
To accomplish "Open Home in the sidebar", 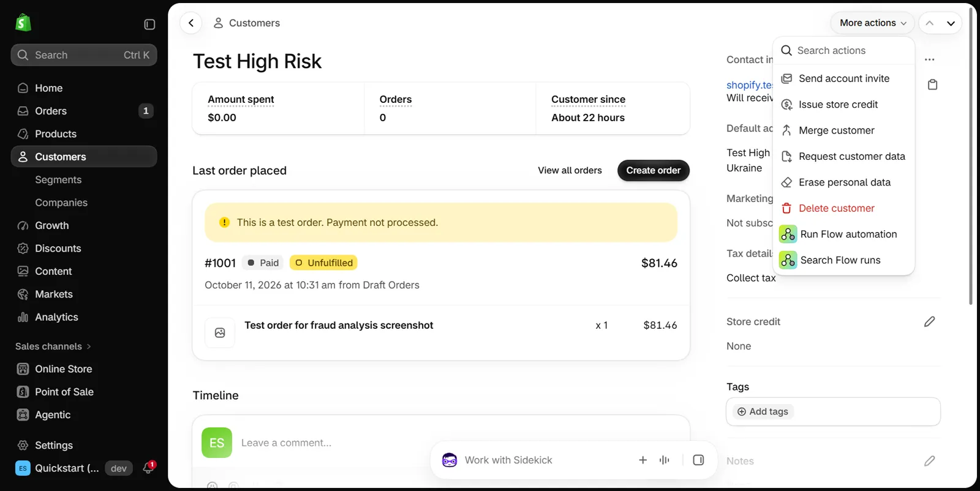I will pos(84,88).
